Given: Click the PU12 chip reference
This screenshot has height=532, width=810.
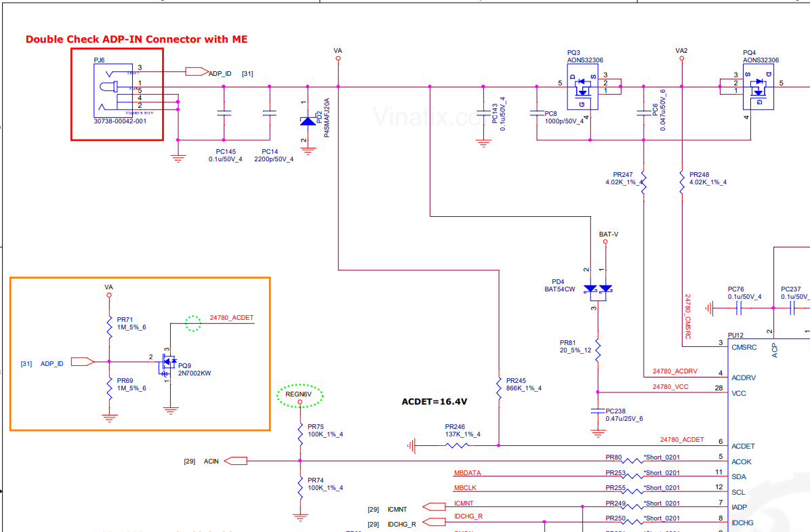Looking at the screenshot, I should click(x=735, y=335).
